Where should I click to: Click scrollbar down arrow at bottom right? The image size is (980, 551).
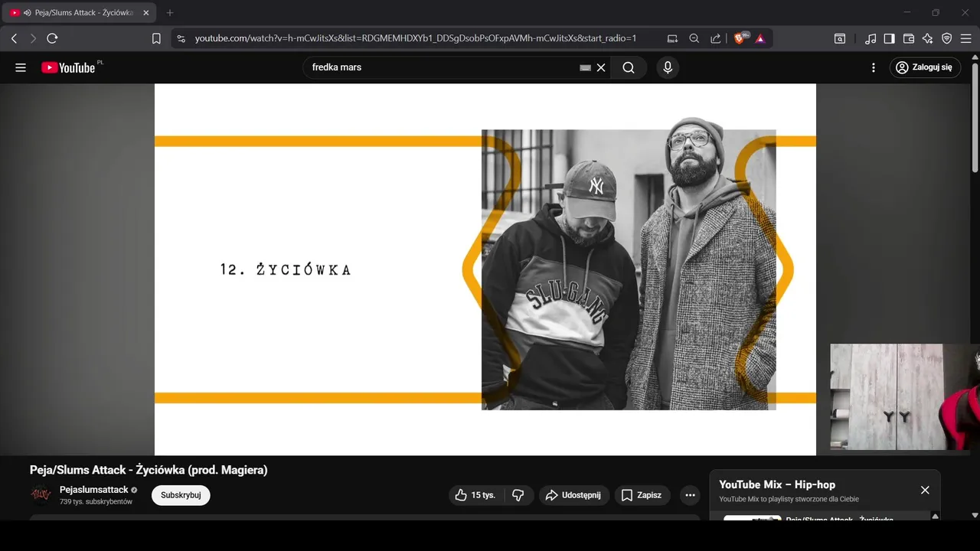tap(975, 516)
